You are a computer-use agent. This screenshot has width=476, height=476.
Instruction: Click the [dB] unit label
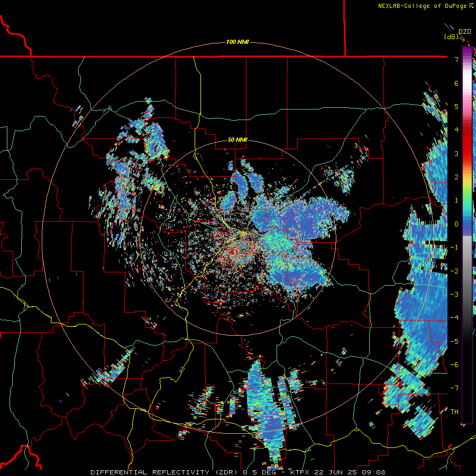point(452,36)
